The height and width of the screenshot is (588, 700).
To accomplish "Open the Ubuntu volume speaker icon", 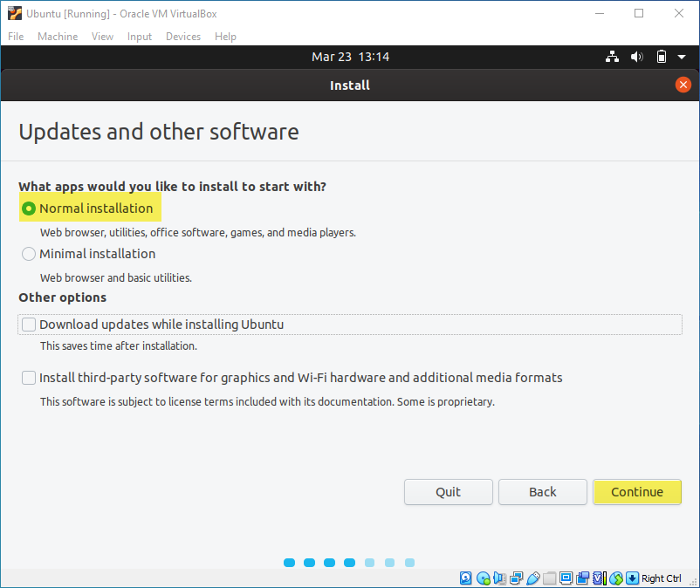I will [x=636, y=57].
